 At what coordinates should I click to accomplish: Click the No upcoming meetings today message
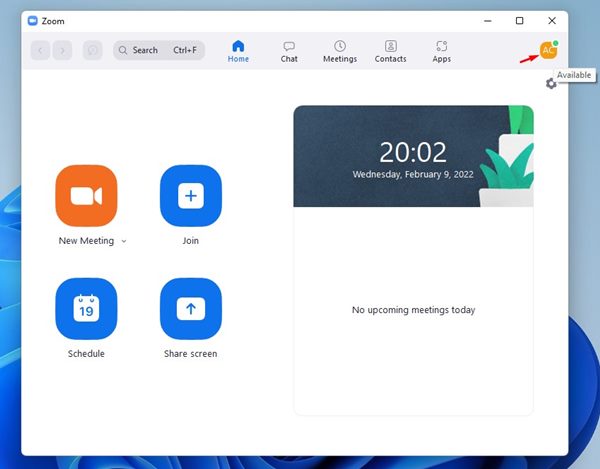click(413, 310)
